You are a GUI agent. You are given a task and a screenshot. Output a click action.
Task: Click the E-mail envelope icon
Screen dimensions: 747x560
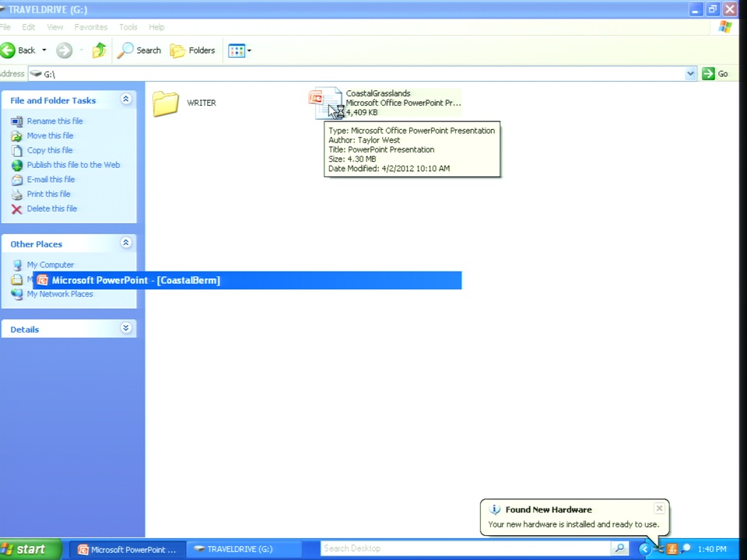(x=16, y=180)
